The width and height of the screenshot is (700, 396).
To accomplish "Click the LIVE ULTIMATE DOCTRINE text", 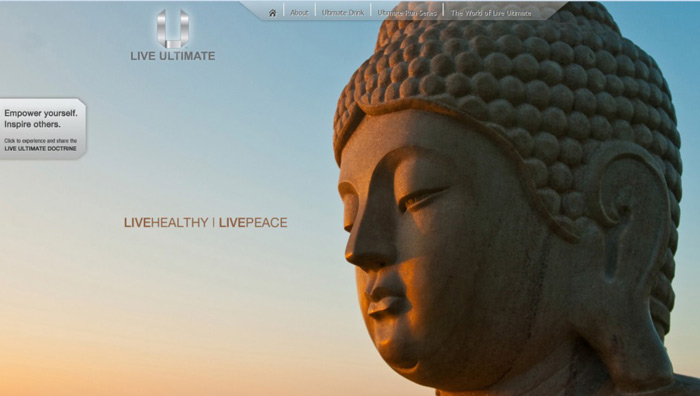I will [x=41, y=148].
